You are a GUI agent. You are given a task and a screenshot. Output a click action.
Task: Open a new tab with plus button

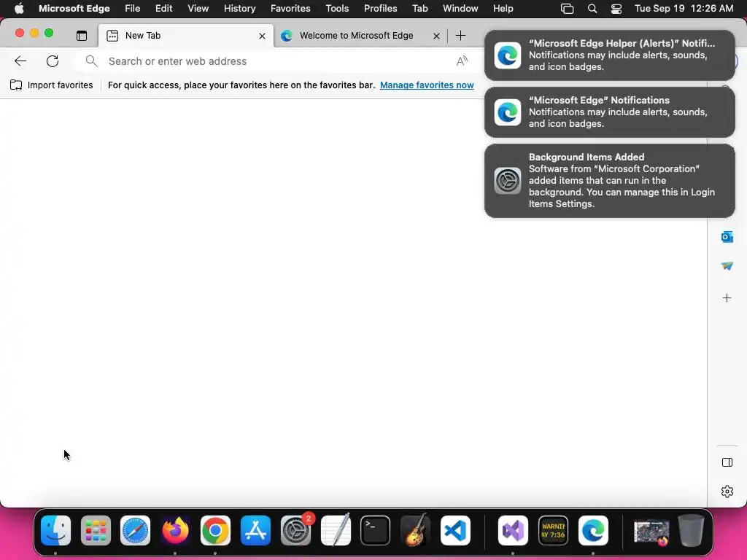click(x=461, y=36)
